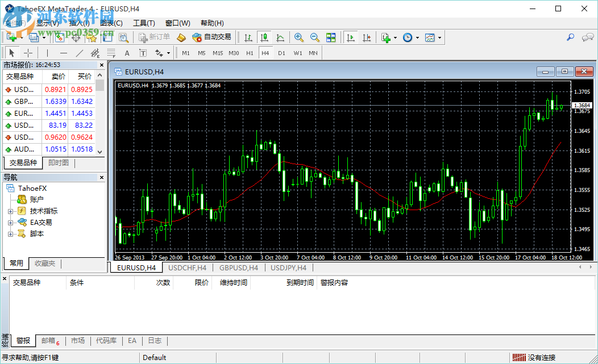Select the Crosshair cursor tool
The width and height of the screenshot is (598, 364).
28,53
